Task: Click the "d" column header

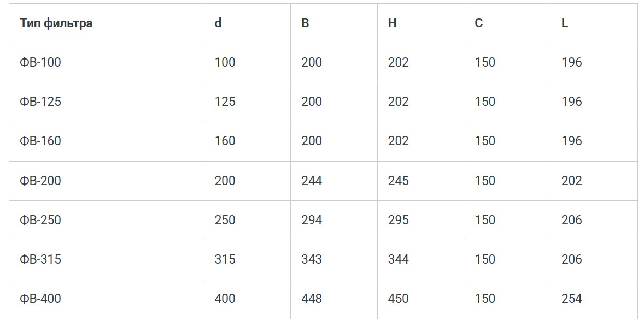Action: coord(218,23)
